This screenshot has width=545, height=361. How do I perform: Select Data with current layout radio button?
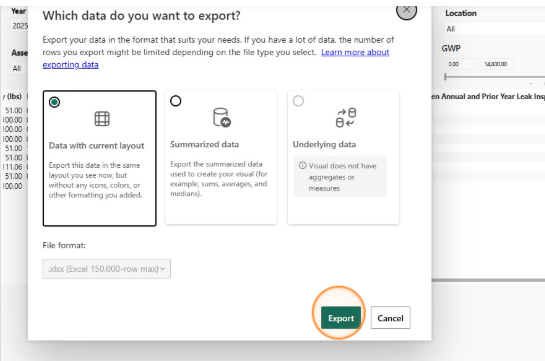[x=54, y=102]
